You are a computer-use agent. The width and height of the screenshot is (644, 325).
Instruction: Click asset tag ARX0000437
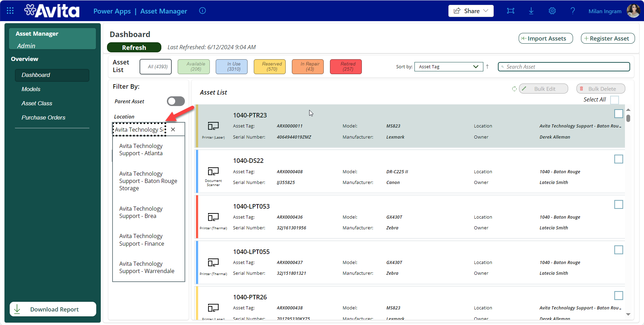tap(290, 262)
